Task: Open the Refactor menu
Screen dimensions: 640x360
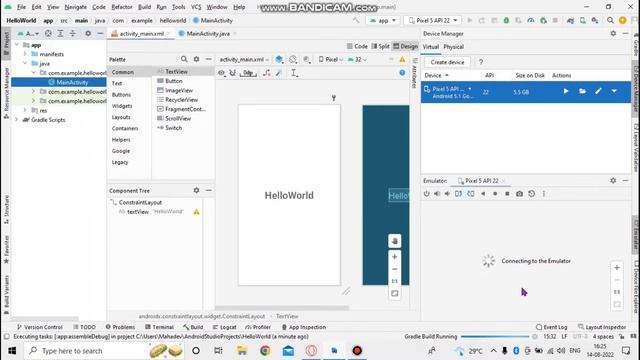Action: click(122, 7)
